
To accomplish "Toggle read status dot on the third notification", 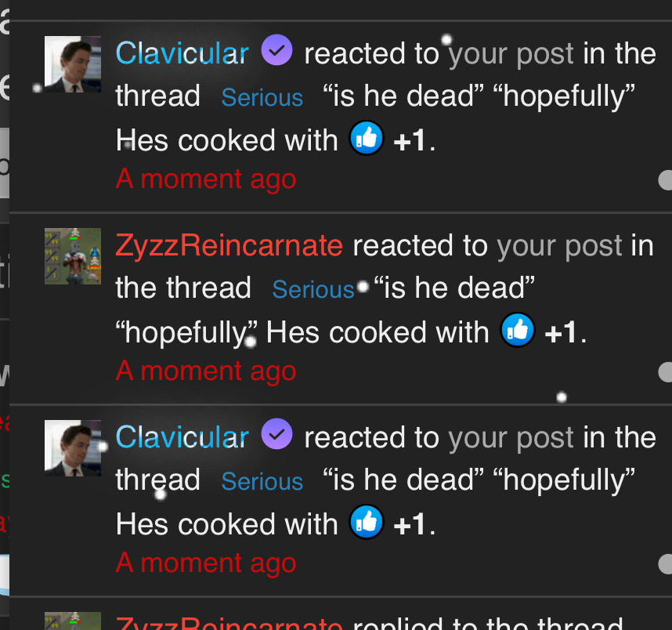I will 666,563.
